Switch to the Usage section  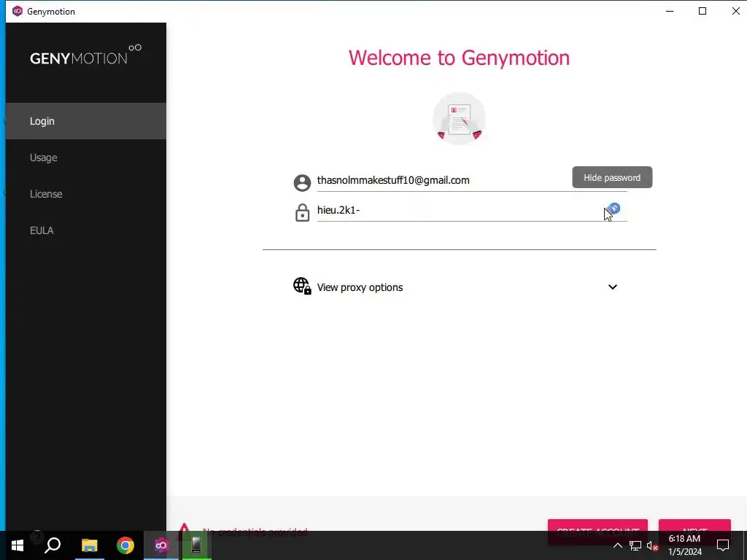(x=86, y=157)
